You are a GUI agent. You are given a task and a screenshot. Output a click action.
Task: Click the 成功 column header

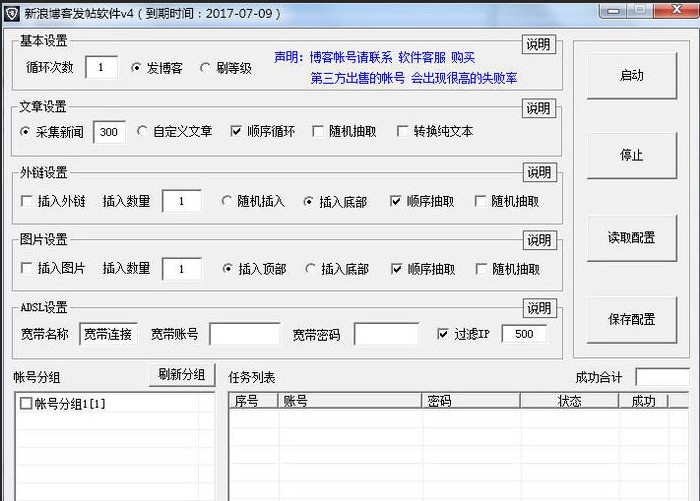click(643, 401)
